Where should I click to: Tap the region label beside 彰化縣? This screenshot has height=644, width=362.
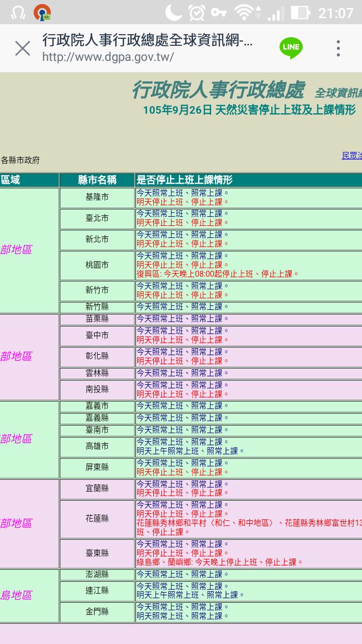[16, 357]
